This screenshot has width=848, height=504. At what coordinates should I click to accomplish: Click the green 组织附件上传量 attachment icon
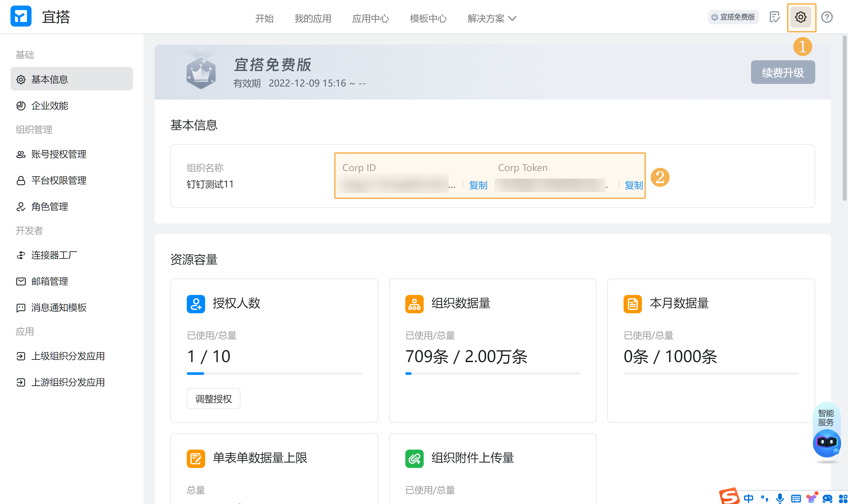click(414, 458)
